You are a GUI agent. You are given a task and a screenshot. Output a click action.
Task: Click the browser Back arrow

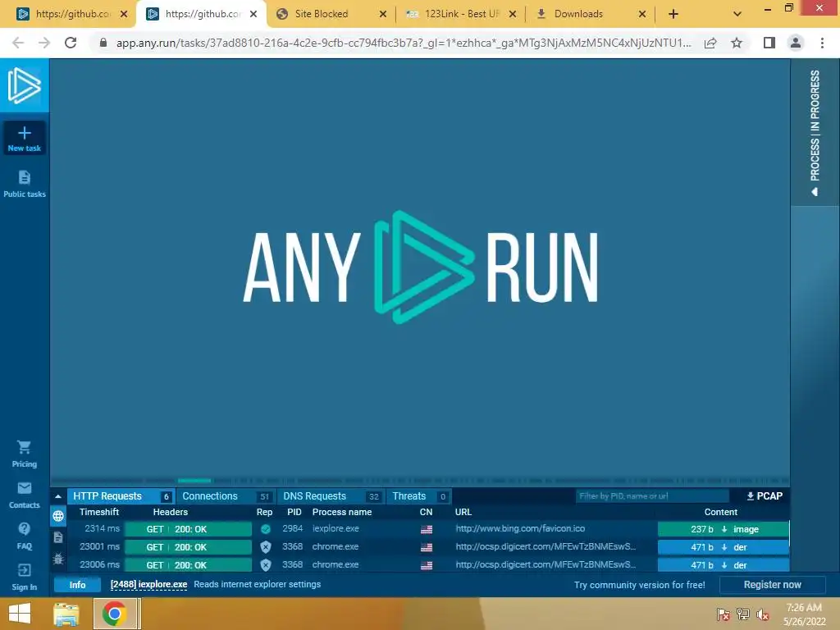click(x=18, y=43)
